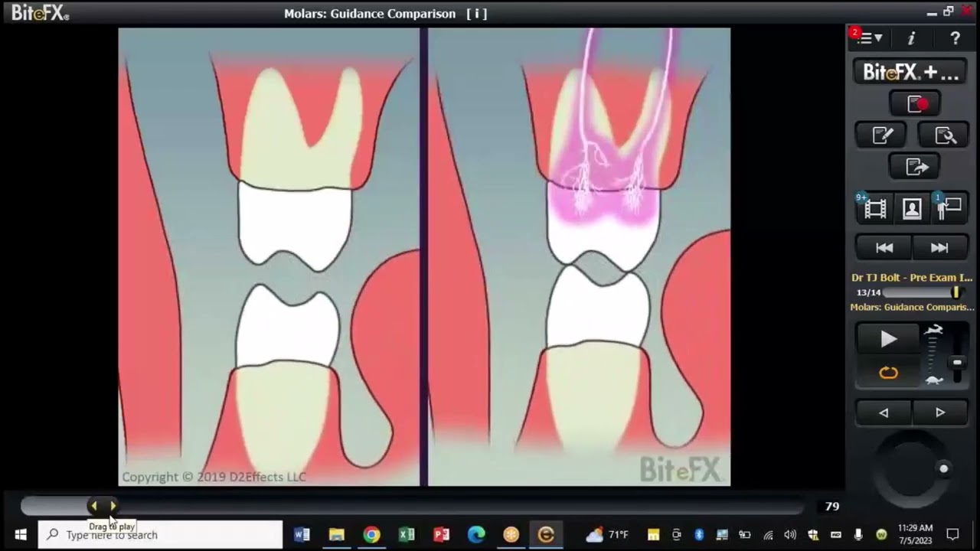Open the 71°F weather widget
Viewport: 980px width, 551px height.
(x=608, y=535)
